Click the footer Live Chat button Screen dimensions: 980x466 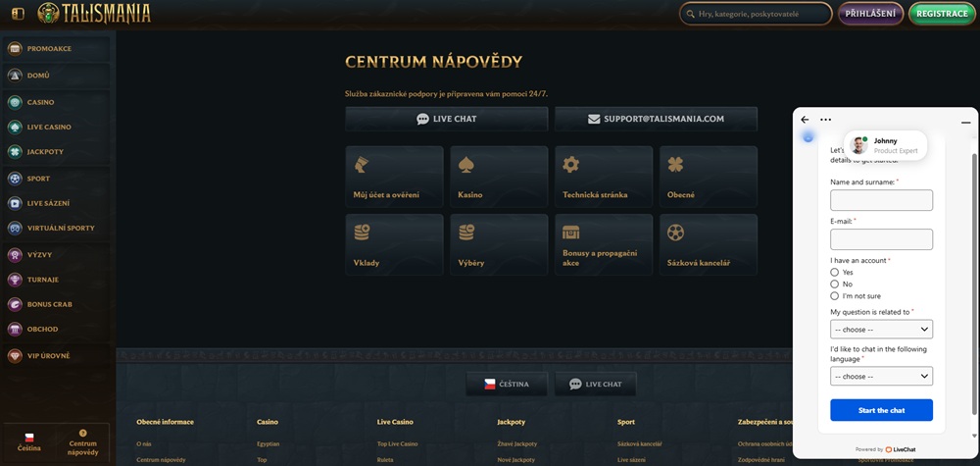(x=595, y=384)
